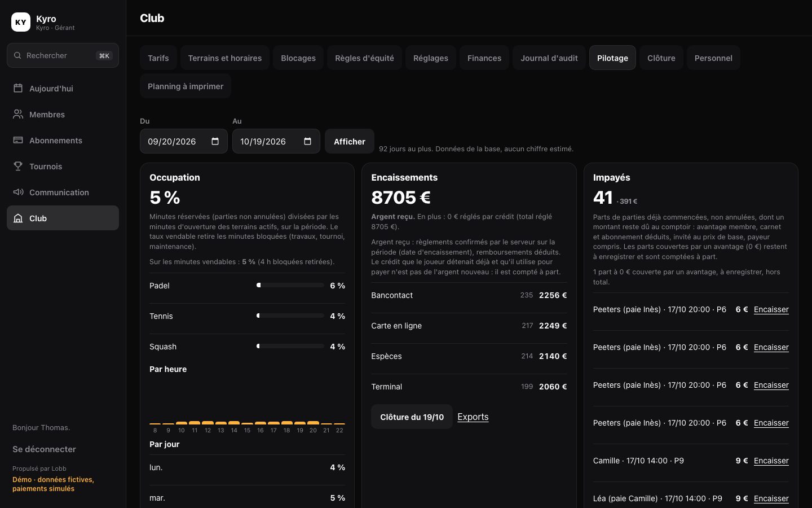
Task: Open the Journal d'audit tab
Action: point(549,58)
